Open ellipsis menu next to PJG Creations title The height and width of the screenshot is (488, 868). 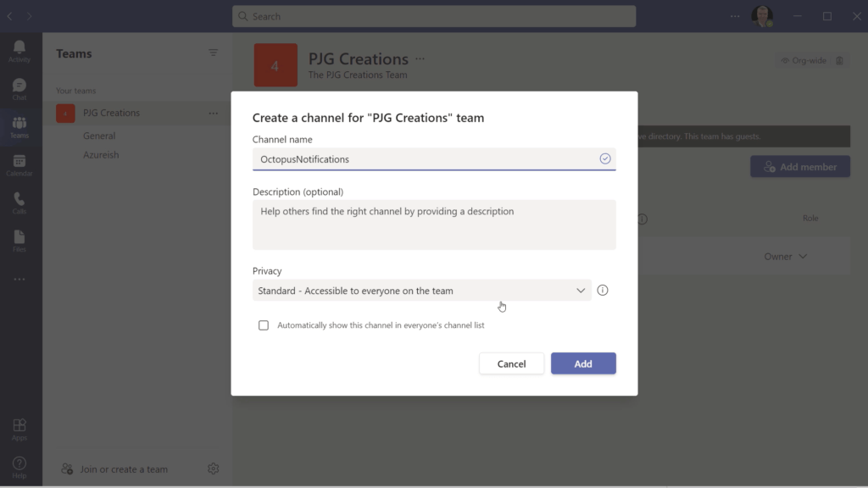click(420, 58)
